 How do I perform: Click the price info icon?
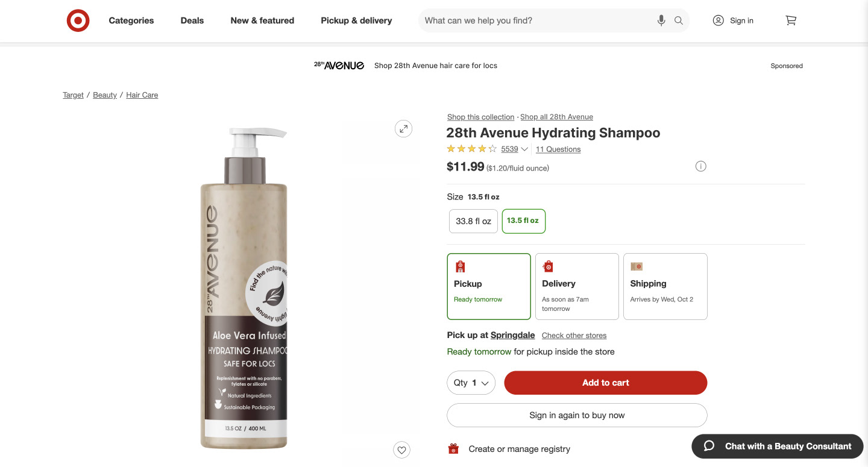click(x=700, y=166)
